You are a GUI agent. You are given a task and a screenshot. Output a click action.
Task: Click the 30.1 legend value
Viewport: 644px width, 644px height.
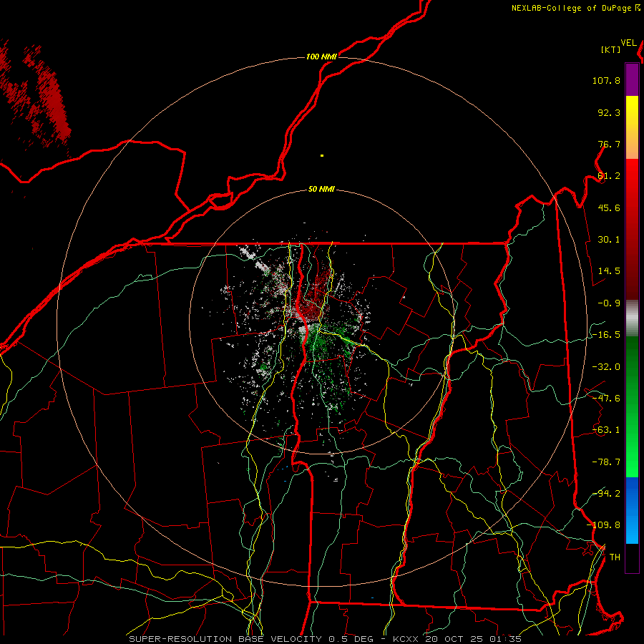[609, 240]
